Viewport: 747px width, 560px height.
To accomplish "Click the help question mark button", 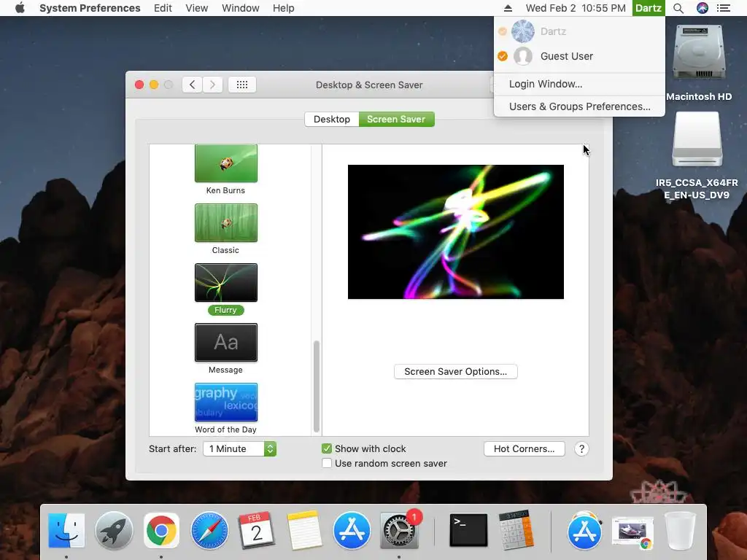I will pyautogui.click(x=581, y=449).
